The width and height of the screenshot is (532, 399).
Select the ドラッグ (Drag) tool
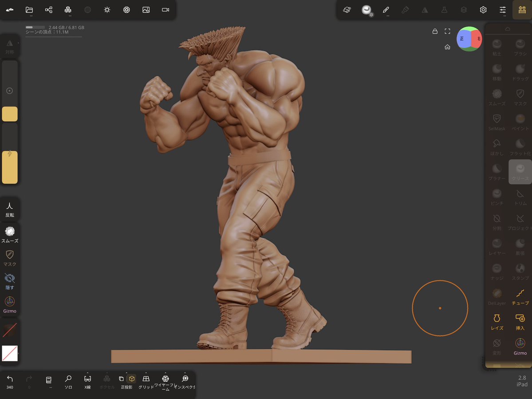(520, 72)
